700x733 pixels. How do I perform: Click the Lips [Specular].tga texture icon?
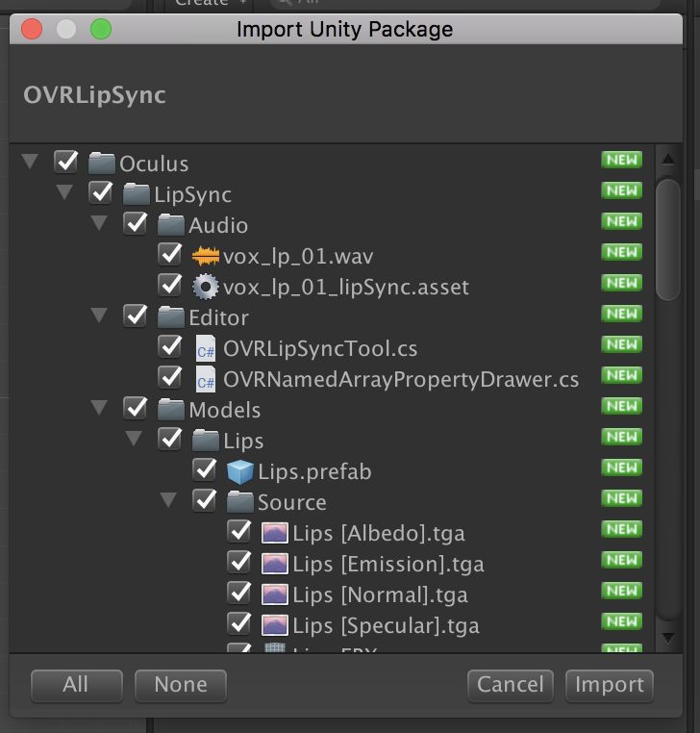(274, 625)
